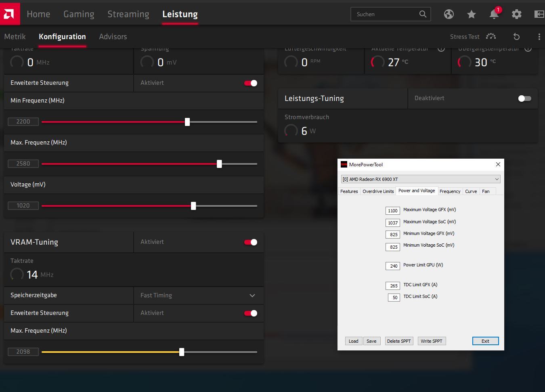The height and width of the screenshot is (392, 545).
Task: Click the Stress Test label
Action: pyautogui.click(x=465, y=37)
